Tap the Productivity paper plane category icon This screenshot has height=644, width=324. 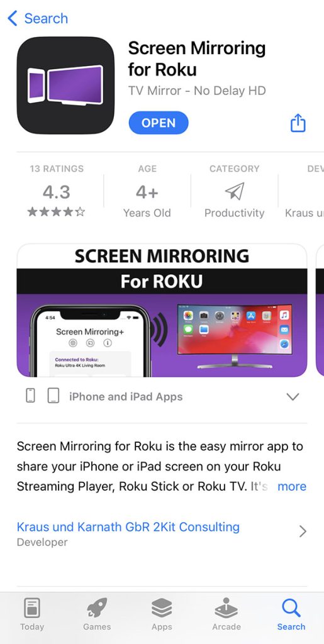tap(235, 191)
